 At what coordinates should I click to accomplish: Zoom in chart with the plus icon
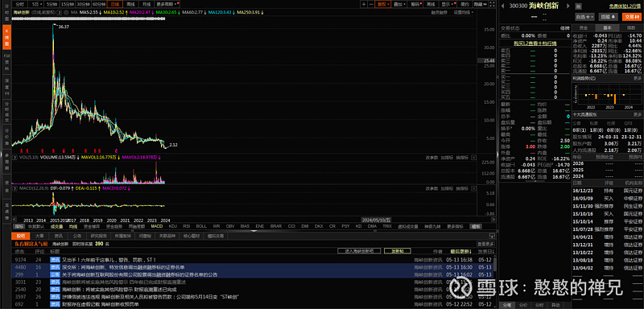coord(364,4)
